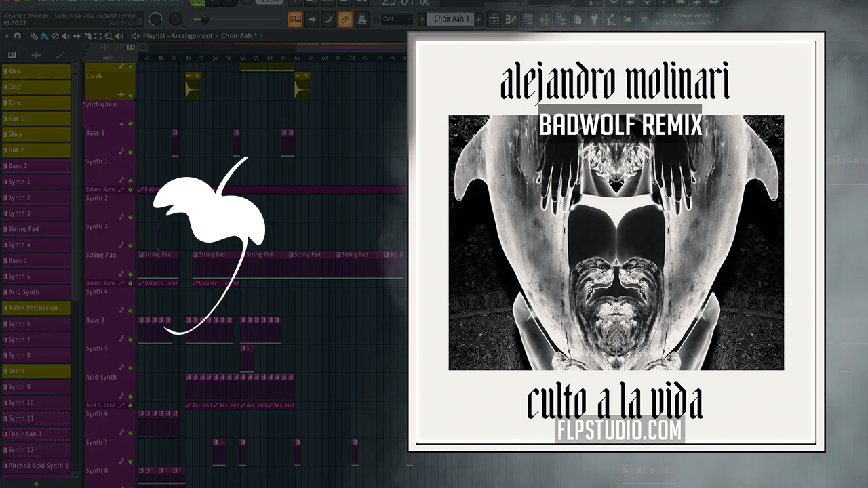Viewport: 868px width, 488px height.
Task: Show audio clips with the picker's waveform icon
Action: click(x=36, y=55)
